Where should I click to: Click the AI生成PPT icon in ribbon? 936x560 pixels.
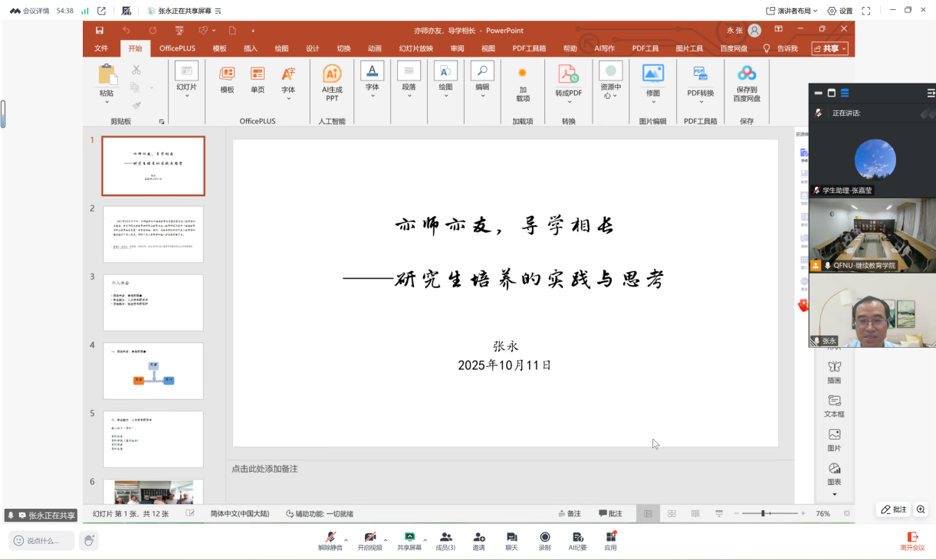[332, 74]
